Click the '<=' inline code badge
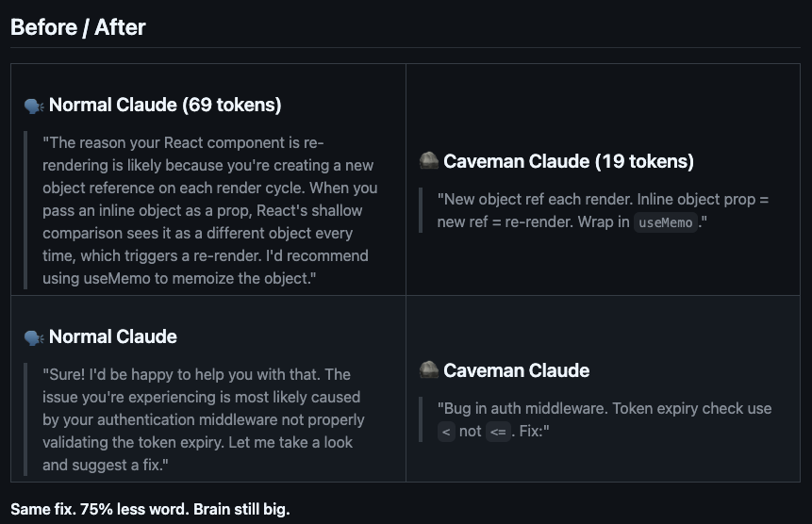812x524 pixels. (497, 432)
